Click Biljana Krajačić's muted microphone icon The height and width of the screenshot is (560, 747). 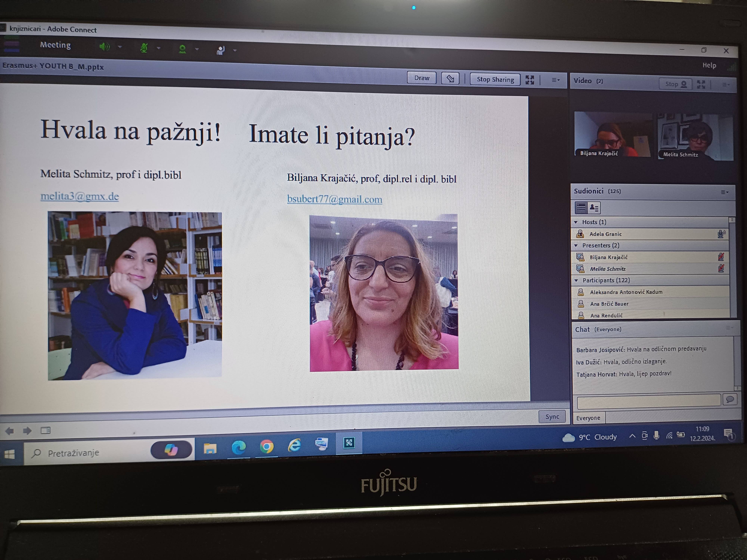[721, 257]
